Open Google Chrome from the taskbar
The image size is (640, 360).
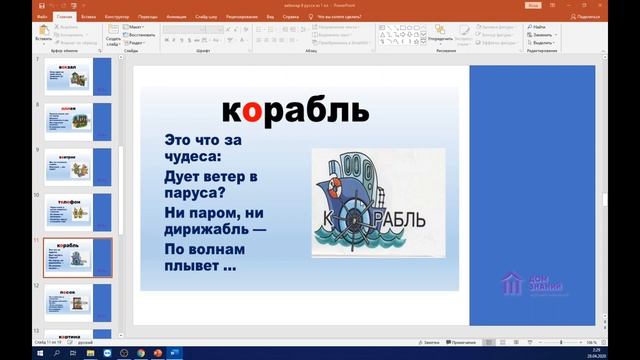tap(141, 353)
